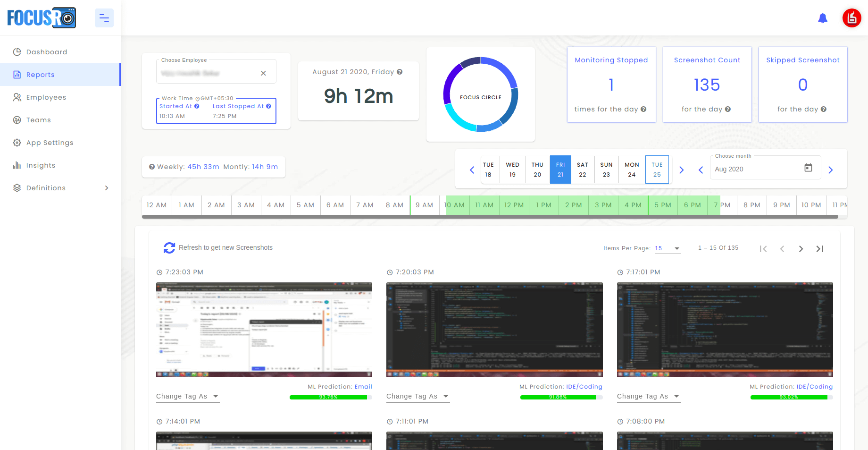Show previous week in the day selector

pos(472,170)
